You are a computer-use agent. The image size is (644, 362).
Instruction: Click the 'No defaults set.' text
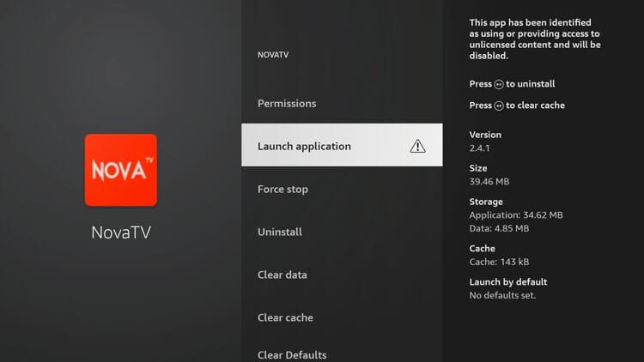tap(502, 295)
